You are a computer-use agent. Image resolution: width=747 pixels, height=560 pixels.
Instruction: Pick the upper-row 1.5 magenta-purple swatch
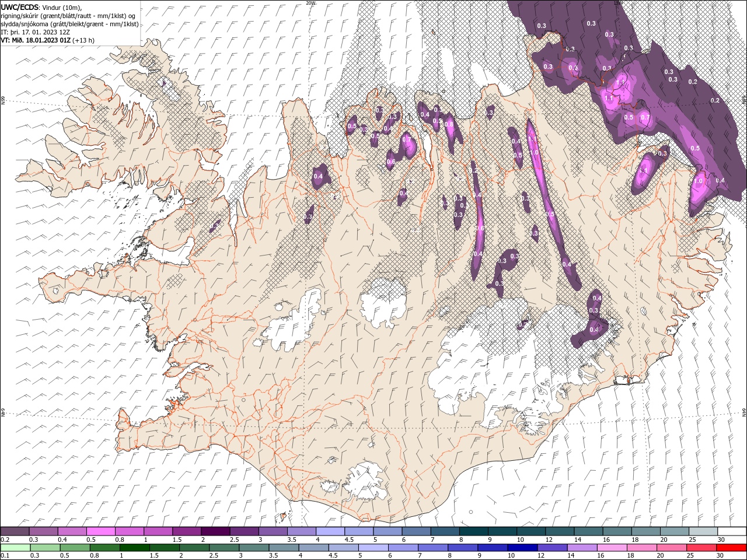[187, 531]
